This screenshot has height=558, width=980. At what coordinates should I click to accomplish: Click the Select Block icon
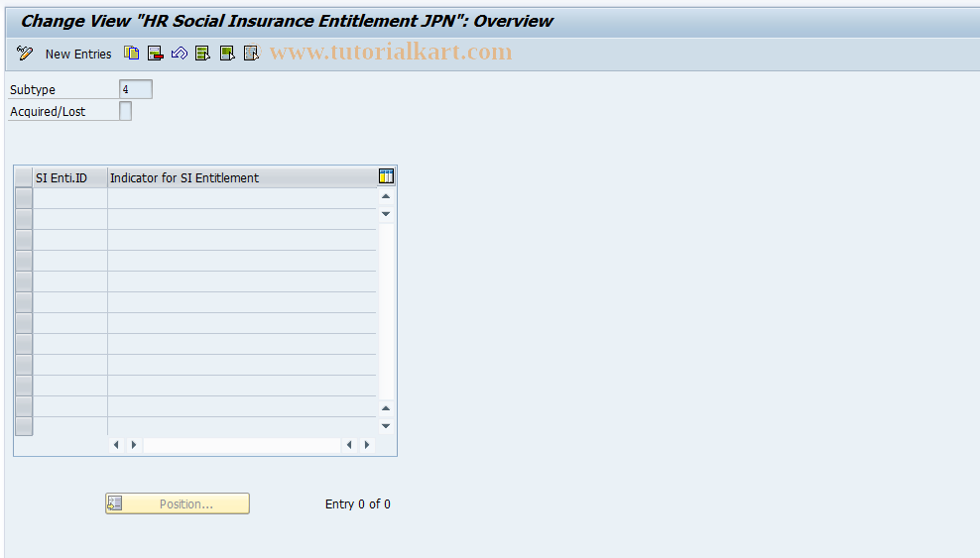(x=227, y=54)
